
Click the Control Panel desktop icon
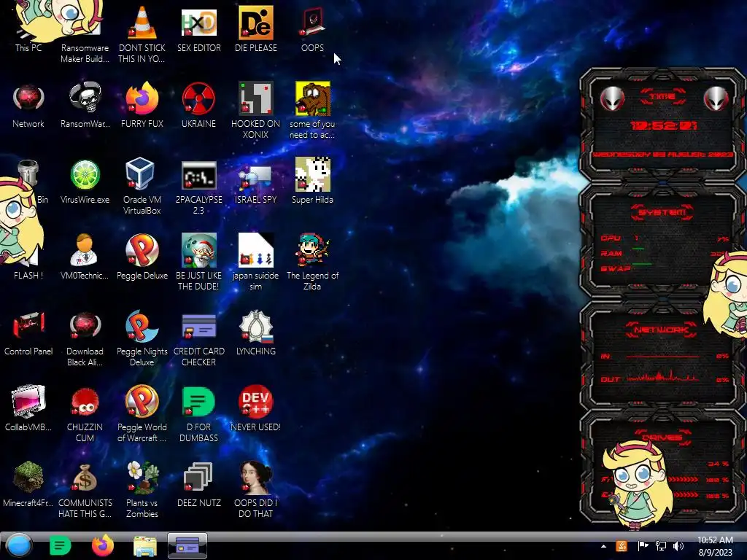coord(28,333)
